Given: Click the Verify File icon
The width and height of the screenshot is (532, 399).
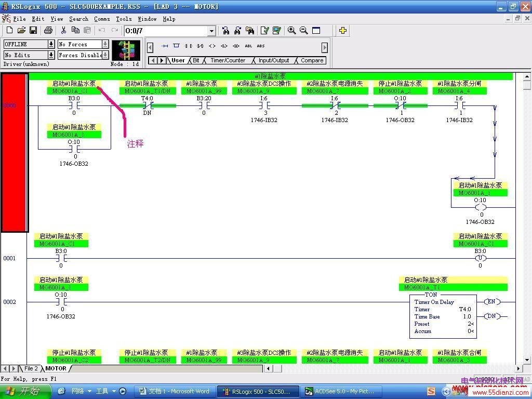Looking at the screenshot, I should click(264, 31).
